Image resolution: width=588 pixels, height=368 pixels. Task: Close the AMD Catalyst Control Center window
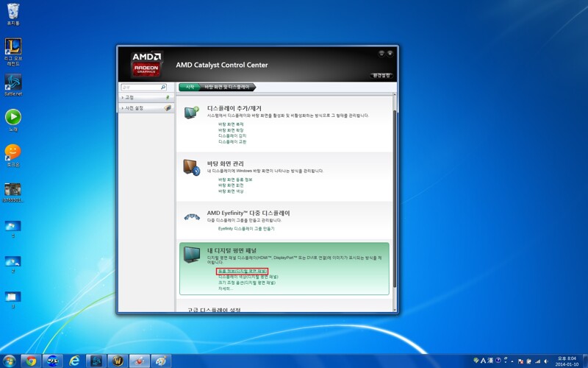tap(390, 53)
